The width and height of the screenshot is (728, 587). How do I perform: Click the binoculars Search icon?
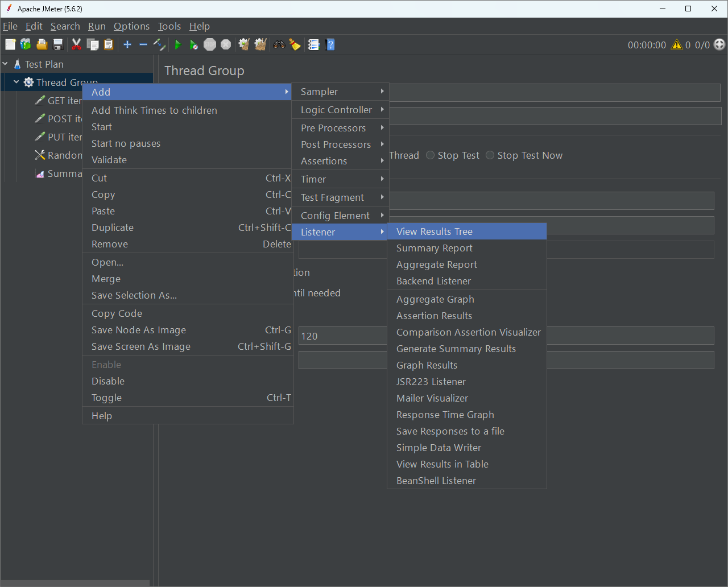279,44
